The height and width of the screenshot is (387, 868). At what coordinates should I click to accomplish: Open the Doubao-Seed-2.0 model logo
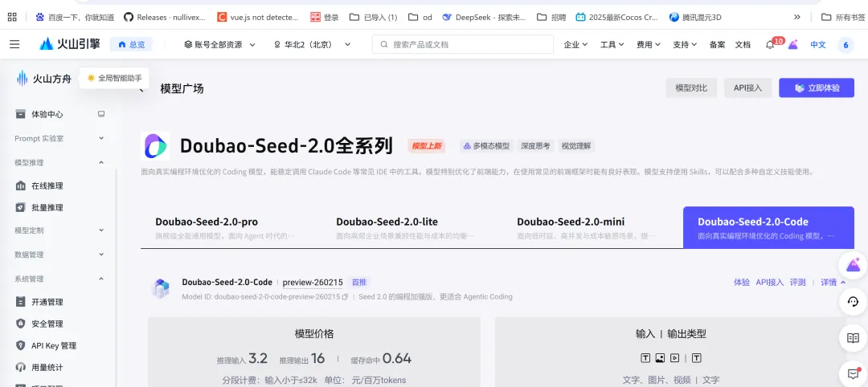click(156, 146)
